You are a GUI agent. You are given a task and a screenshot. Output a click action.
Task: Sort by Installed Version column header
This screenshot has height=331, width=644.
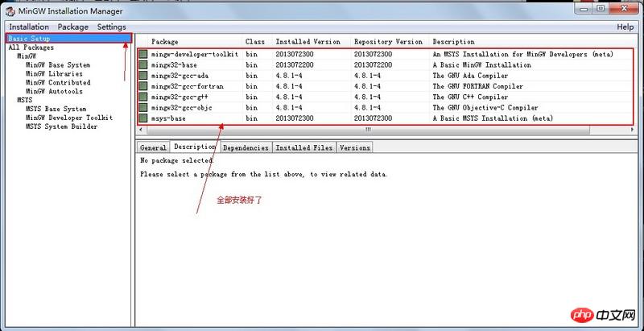(x=312, y=42)
